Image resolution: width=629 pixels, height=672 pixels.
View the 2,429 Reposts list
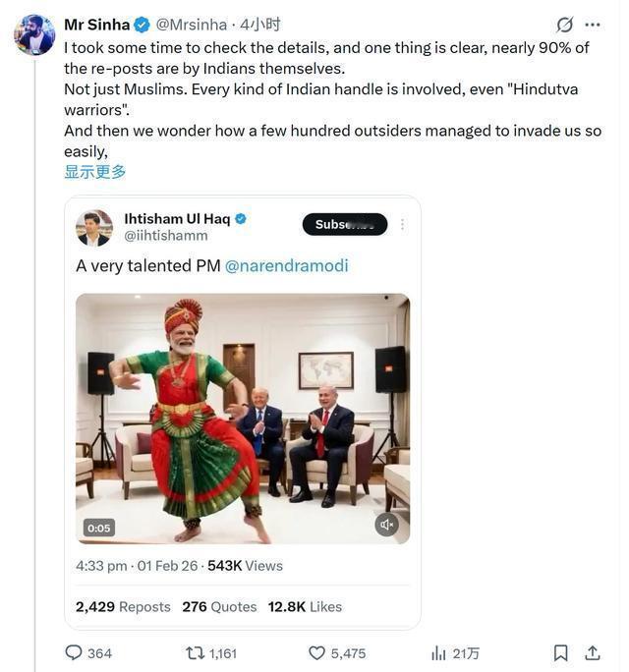click(x=123, y=606)
